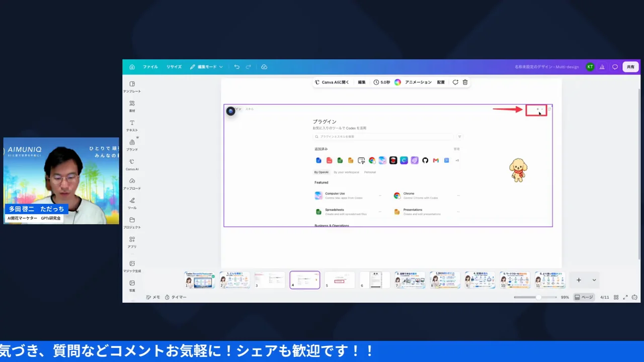Open アニメーション in the floating toolbar
Screen dimensions: 644x362
coord(418,82)
